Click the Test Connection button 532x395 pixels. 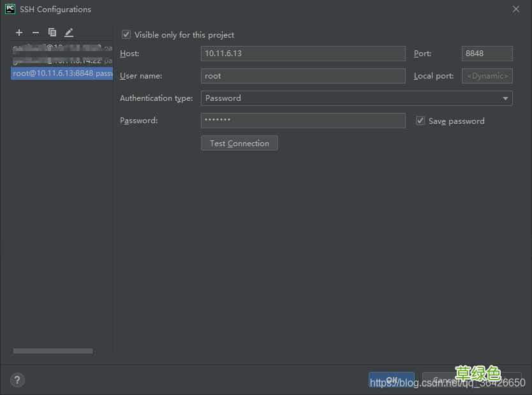click(239, 144)
